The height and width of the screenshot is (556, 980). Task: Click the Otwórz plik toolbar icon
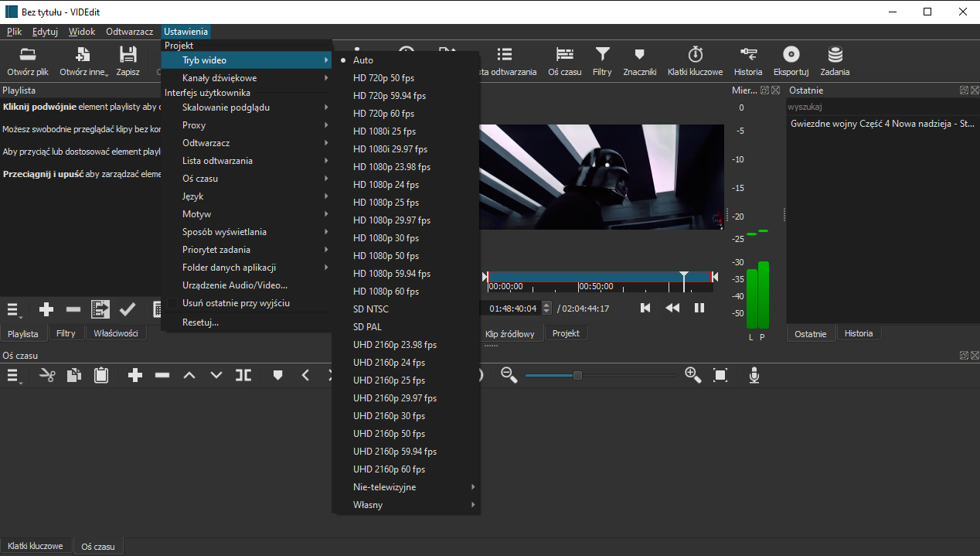(27, 60)
